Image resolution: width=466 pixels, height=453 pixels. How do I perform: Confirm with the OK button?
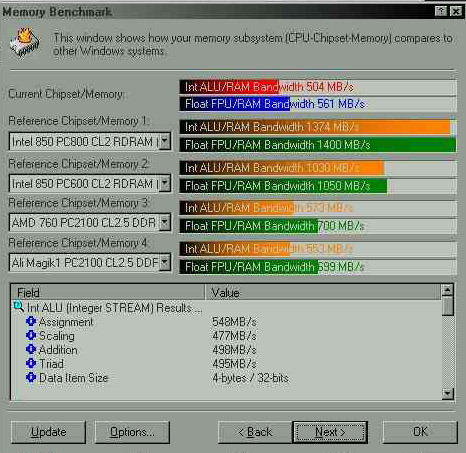[420, 432]
